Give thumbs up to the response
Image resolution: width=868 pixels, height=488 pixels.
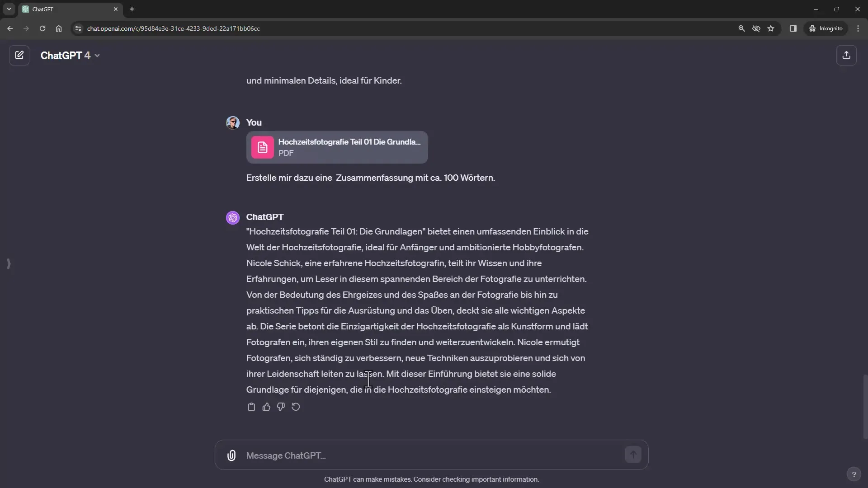click(266, 407)
